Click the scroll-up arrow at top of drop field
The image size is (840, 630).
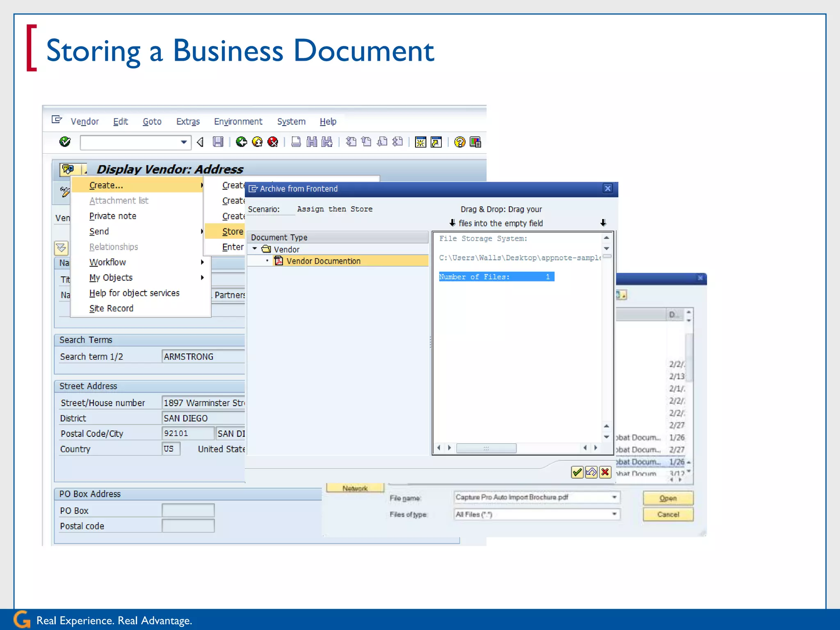click(x=607, y=238)
